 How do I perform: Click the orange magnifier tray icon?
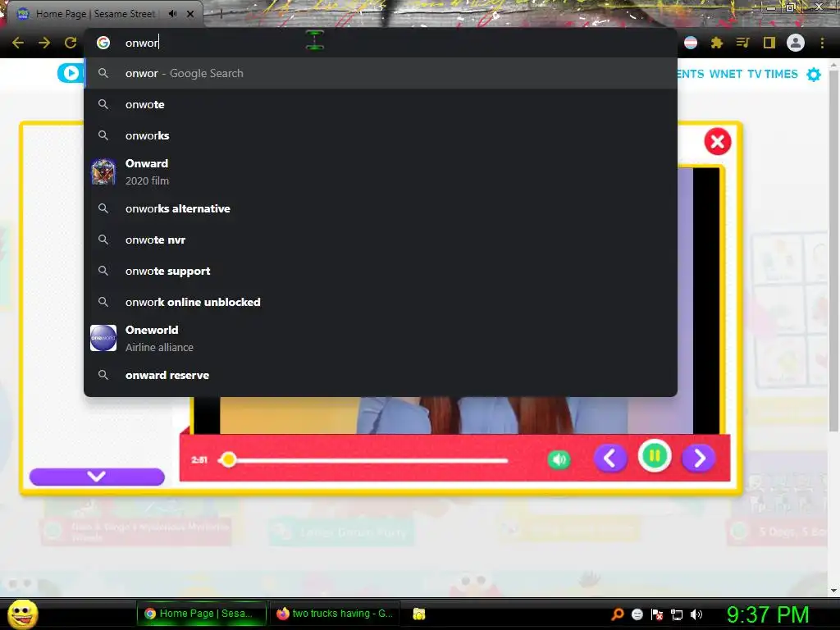[618, 614]
